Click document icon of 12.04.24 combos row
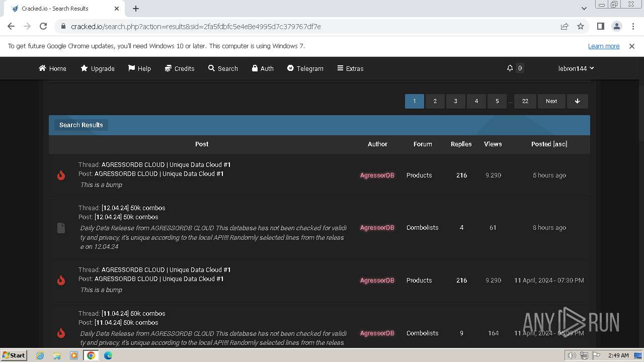Viewport: 644px width, 362px height. [x=61, y=228]
